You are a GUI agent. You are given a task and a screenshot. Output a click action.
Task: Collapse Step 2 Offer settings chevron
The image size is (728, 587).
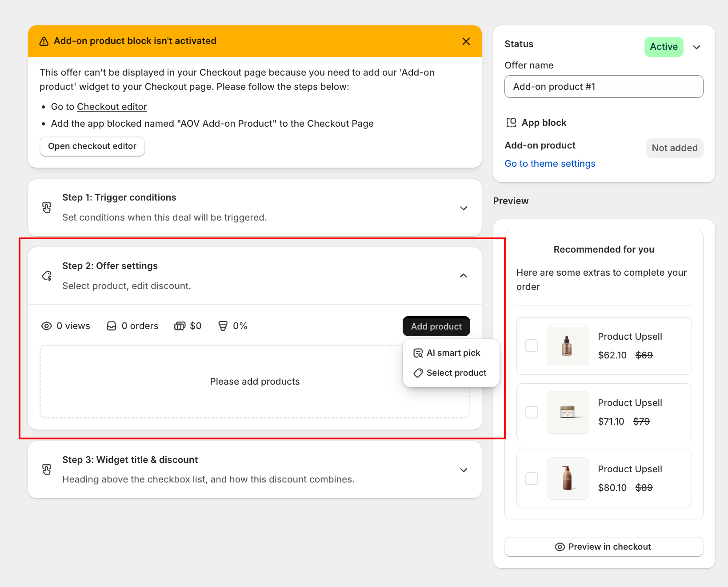464,276
